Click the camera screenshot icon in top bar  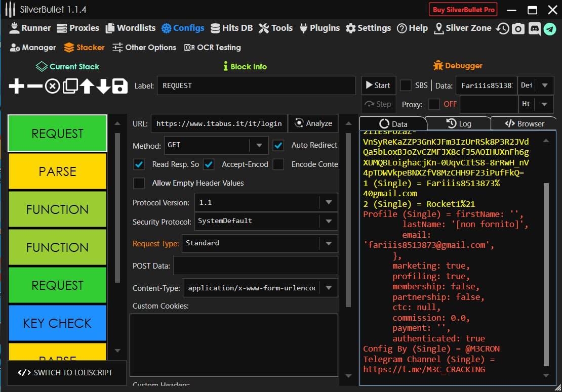tap(518, 28)
